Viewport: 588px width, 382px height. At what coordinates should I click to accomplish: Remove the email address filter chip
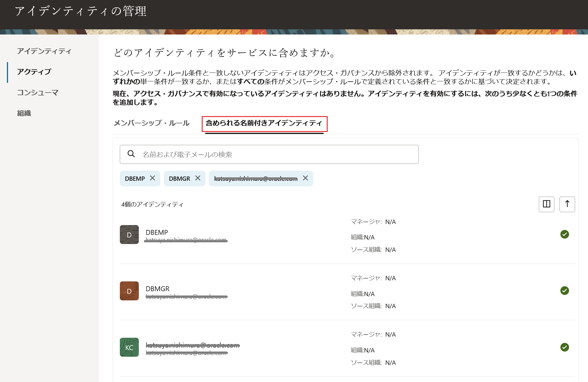pos(305,178)
